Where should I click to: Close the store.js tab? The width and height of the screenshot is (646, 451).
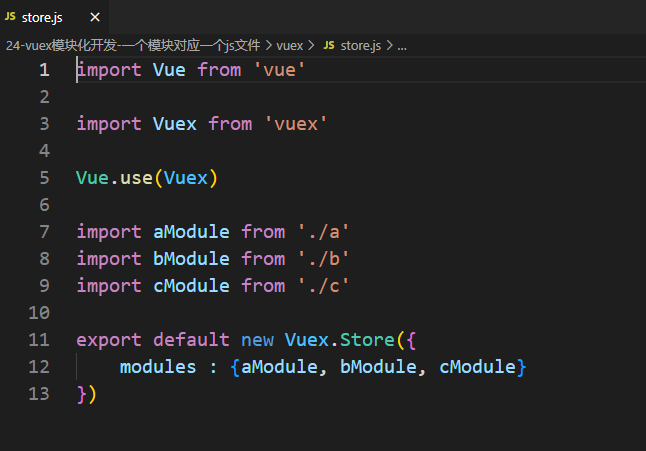95,17
